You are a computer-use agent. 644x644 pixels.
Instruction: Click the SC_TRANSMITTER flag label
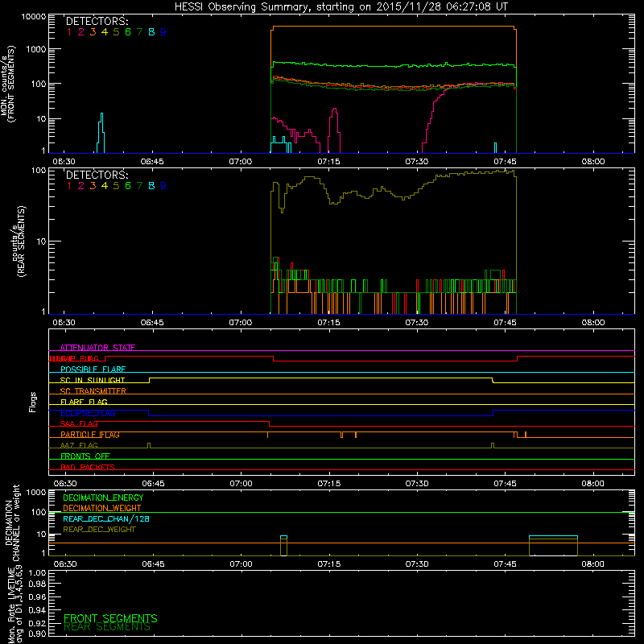pos(93,391)
